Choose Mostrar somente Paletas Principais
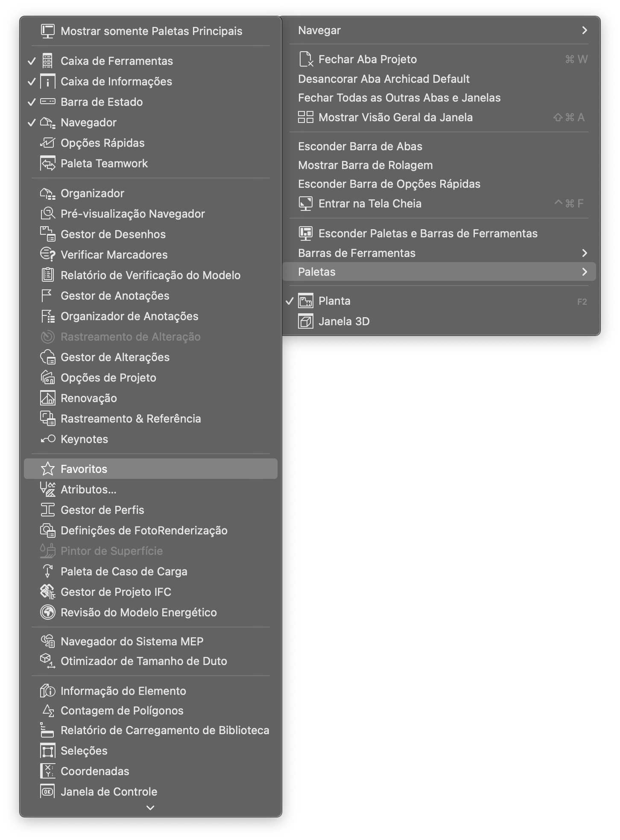This screenshot has width=620, height=840. 150,31
